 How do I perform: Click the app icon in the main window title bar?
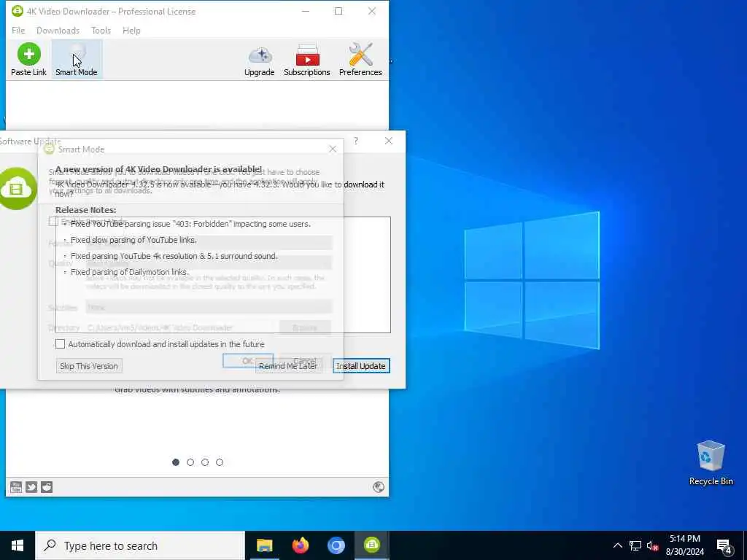pos(18,11)
